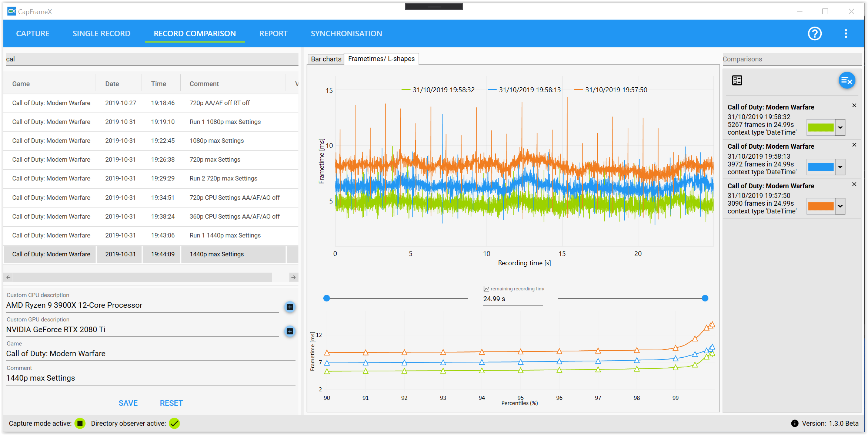The image size is (868, 435).
Task: Remove the 19:57:50 comparison record
Action: tap(854, 184)
